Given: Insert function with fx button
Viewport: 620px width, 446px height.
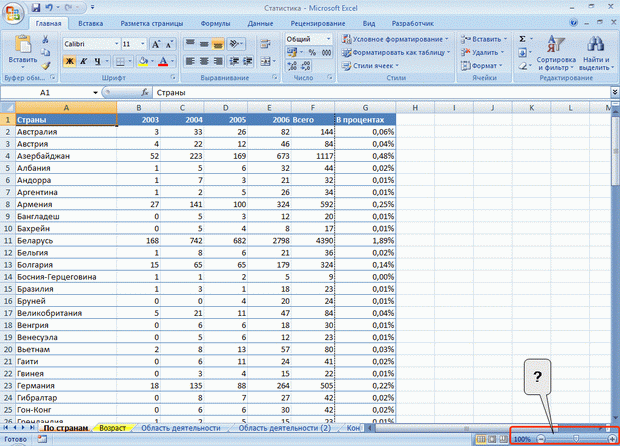Looking at the screenshot, I should point(145,93).
